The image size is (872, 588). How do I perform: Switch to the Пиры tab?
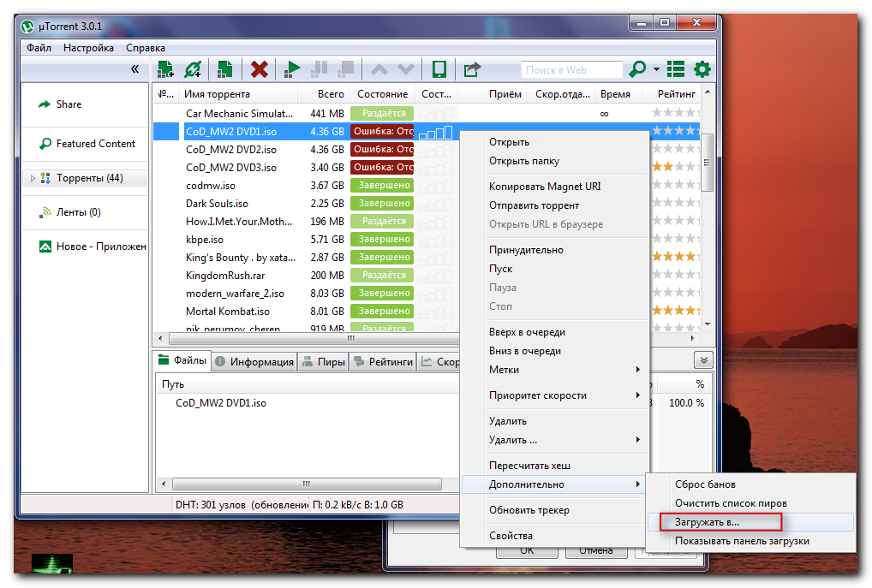tap(323, 362)
